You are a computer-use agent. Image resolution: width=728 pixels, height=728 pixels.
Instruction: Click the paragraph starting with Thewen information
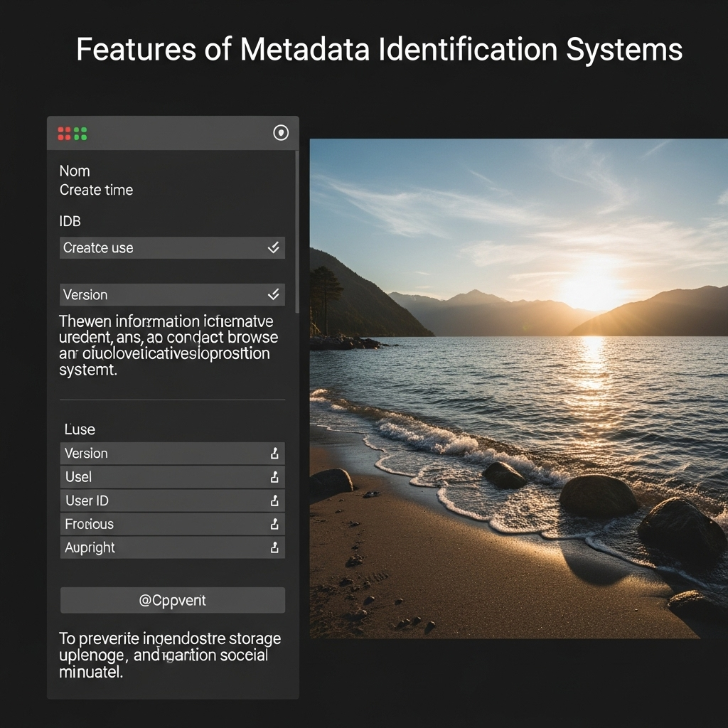(168, 345)
